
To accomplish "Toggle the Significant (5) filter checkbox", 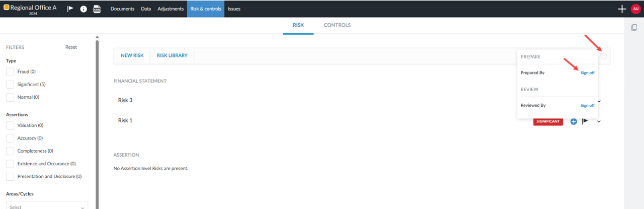I will pyautogui.click(x=10, y=85).
